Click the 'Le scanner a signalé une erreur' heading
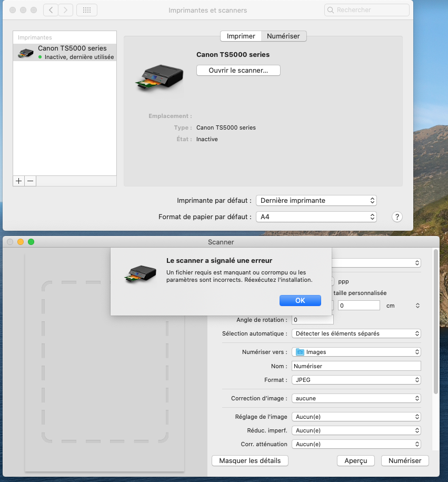The width and height of the screenshot is (448, 482). click(220, 260)
